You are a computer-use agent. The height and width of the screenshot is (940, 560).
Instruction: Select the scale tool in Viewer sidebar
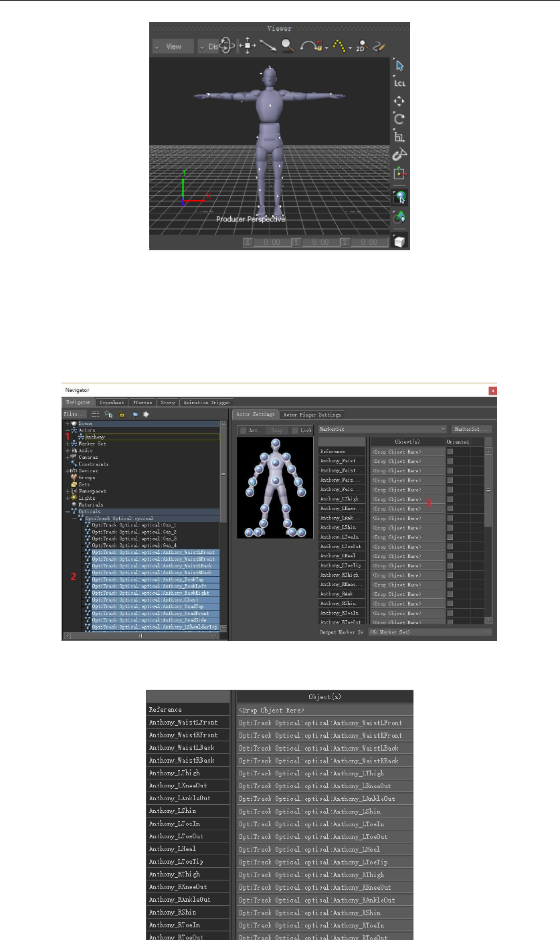[399, 137]
